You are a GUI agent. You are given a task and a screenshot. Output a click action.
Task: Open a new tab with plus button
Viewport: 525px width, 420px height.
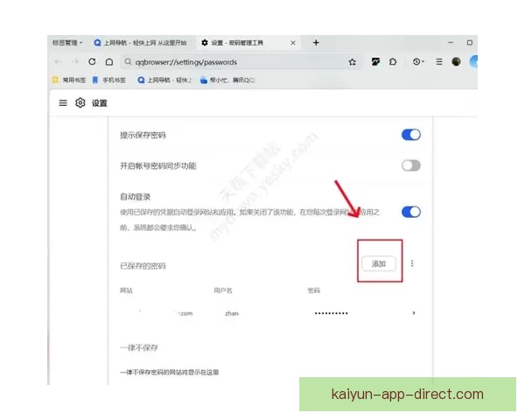pyautogui.click(x=316, y=43)
